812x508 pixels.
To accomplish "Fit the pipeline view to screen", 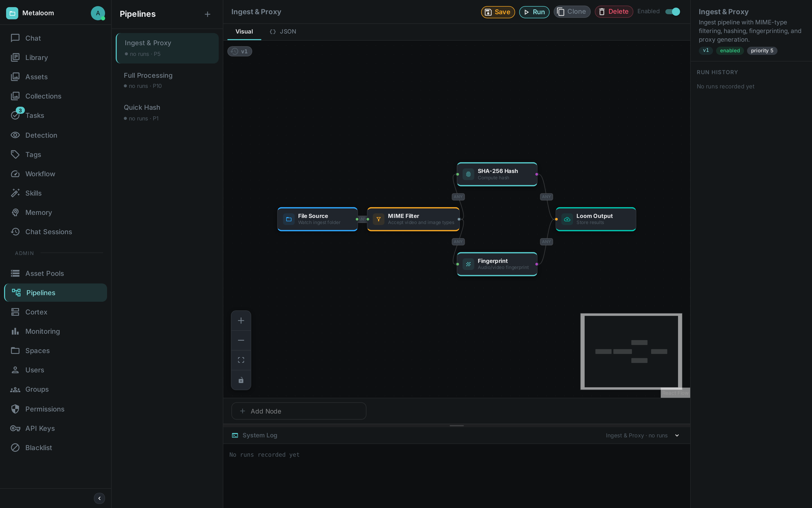I will click(241, 360).
